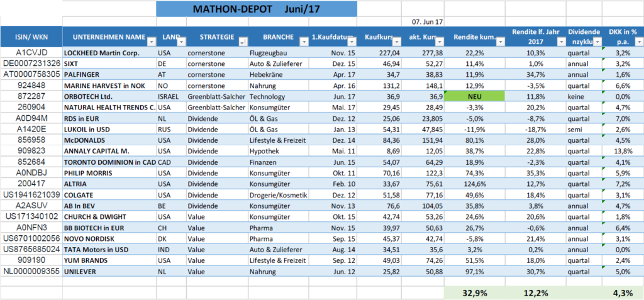The width and height of the screenshot is (644, 300).
Task: Select the PALFINGER company cell
Action: 109,75
